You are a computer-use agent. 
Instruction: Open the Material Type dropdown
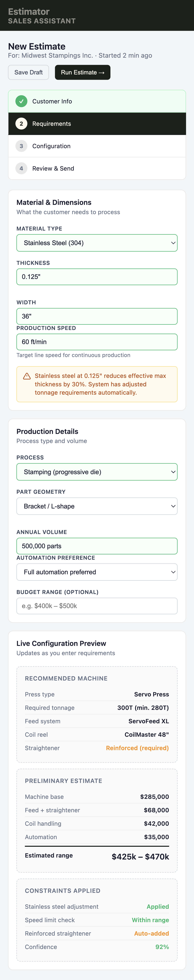click(x=97, y=242)
